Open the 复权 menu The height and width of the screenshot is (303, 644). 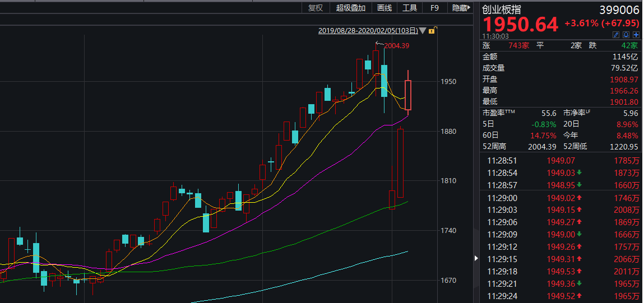[x=316, y=8]
